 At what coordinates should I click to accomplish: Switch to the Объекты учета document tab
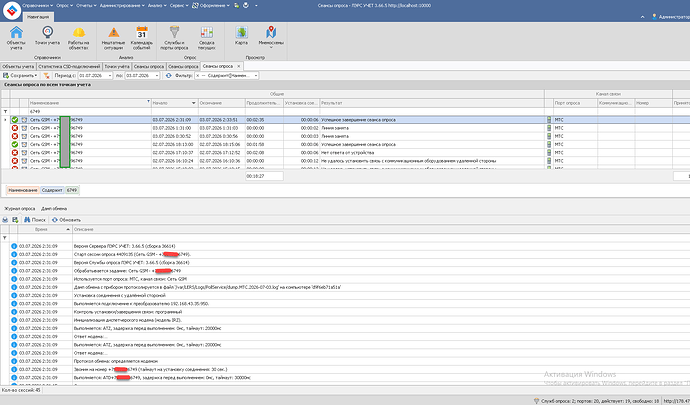pyautogui.click(x=18, y=66)
